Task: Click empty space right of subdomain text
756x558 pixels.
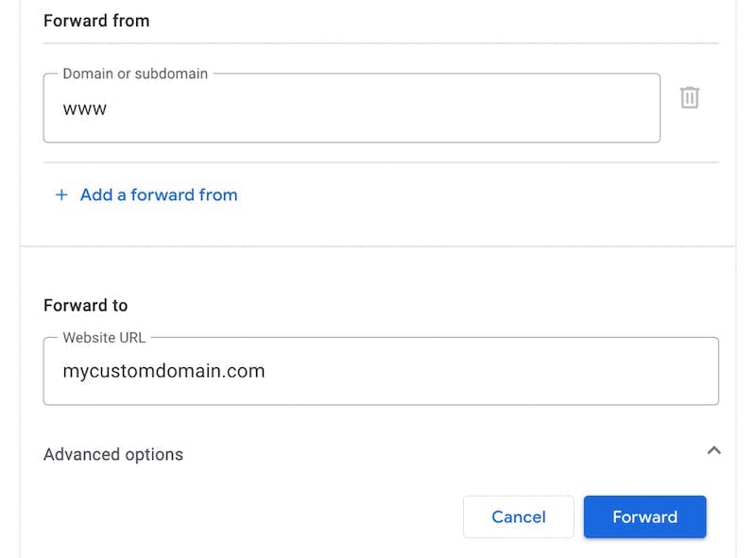Action: point(378,109)
